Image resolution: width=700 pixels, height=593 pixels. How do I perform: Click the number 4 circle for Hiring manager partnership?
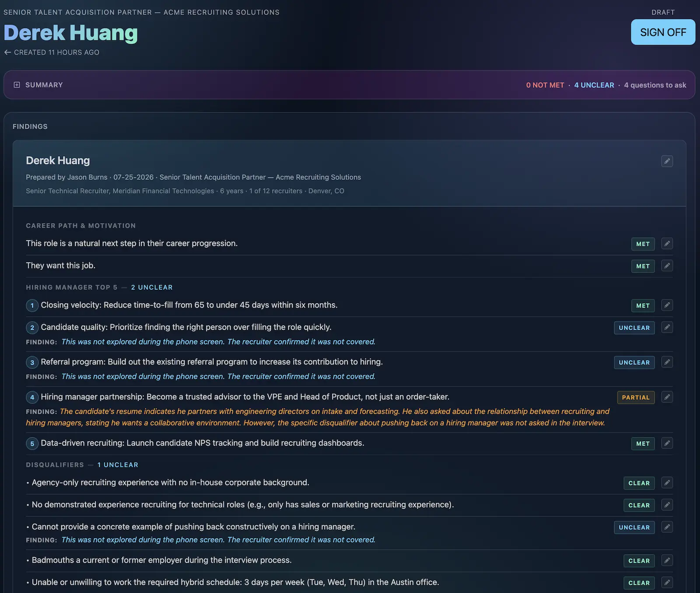coord(32,397)
